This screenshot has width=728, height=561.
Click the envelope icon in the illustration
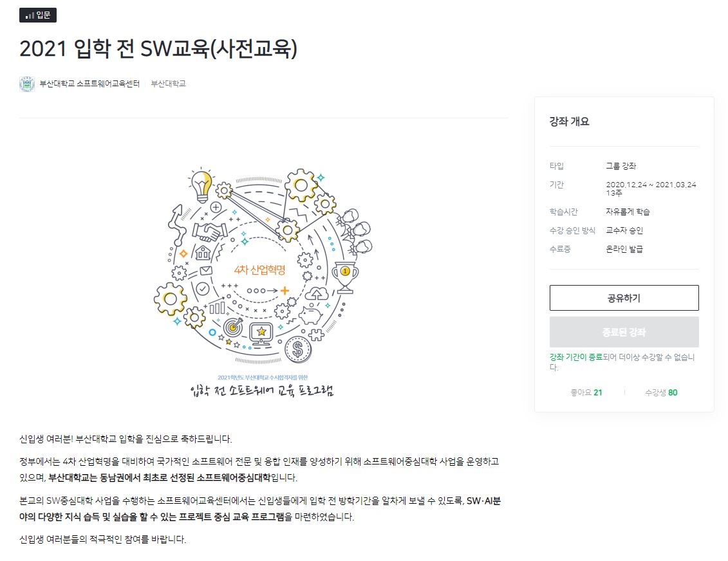(206, 271)
